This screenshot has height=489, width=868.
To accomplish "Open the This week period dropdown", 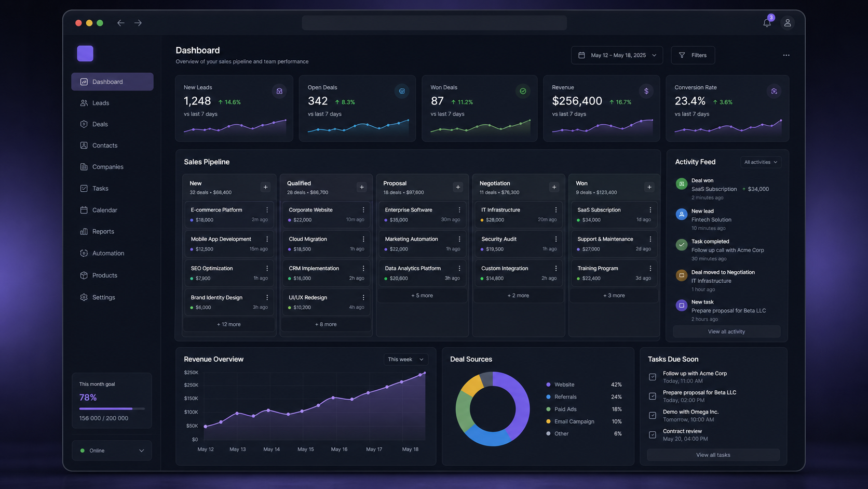I will pos(405,360).
